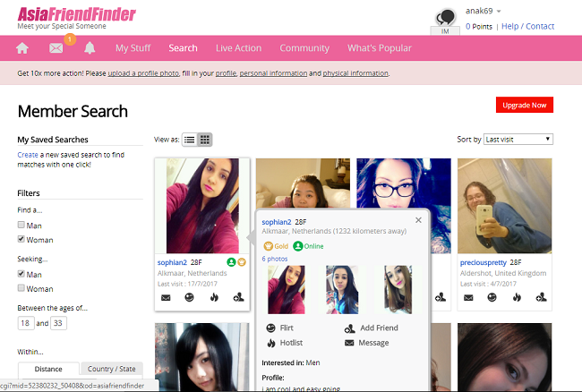Go to home via house icon
This screenshot has height=392, width=582.
22,47
